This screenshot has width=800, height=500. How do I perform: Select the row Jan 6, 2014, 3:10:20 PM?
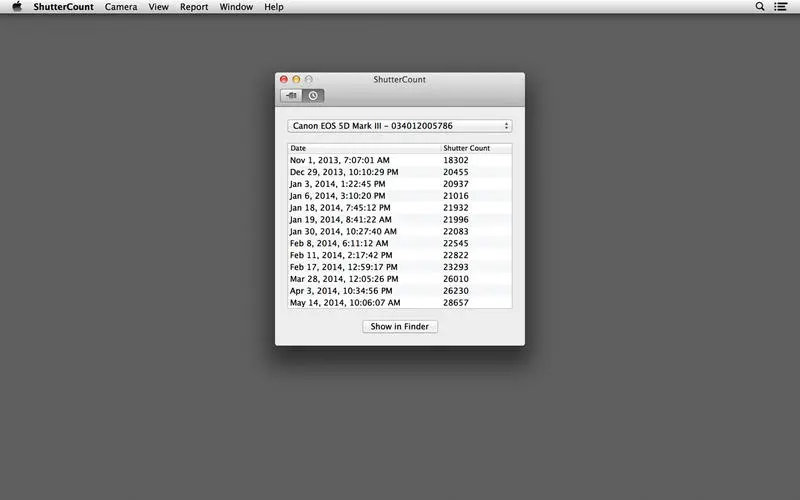click(399, 196)
